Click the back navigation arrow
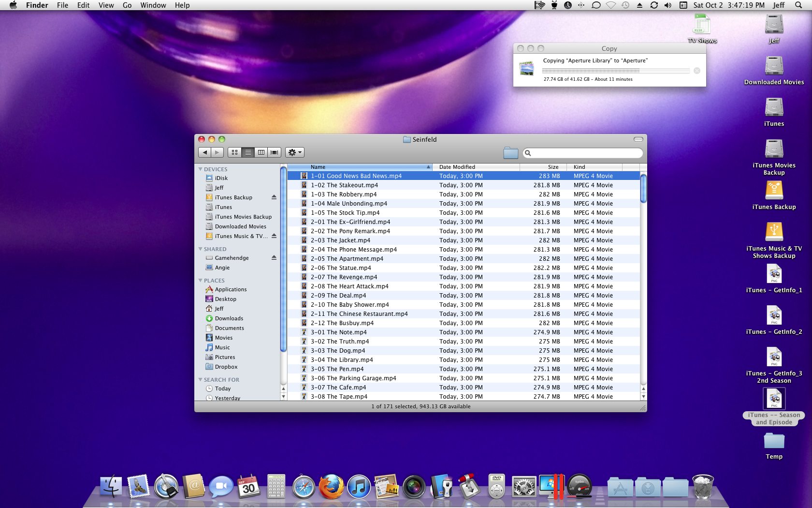Image resolution: width=812 pixels, height=508 pixels. pyautogui.click(x=205, y=152)
